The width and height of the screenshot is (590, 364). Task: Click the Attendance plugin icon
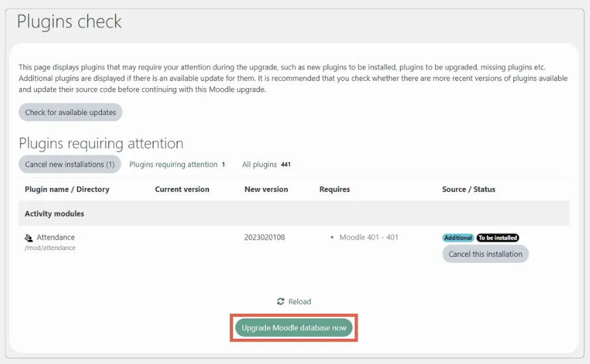[28, 238]
